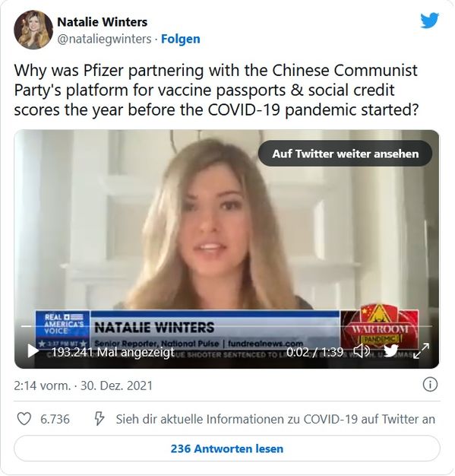This screenshot has width=455, height=476.
Task: Click the Twitter bird icon in video controls
Action: click(x=391, y=351)
